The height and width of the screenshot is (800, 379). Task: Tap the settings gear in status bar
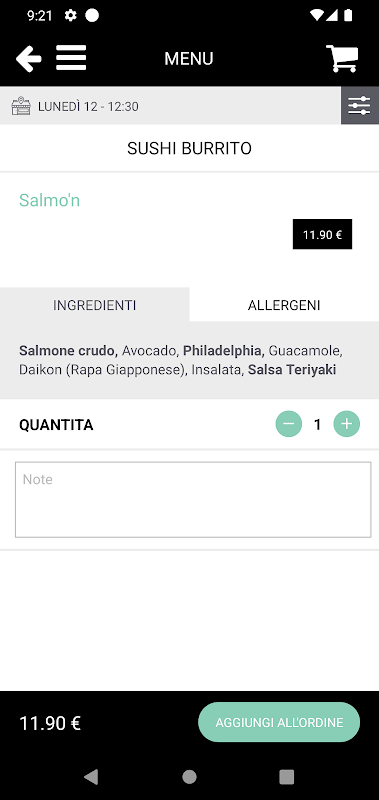pyautogui.click(x=70, y=16)
